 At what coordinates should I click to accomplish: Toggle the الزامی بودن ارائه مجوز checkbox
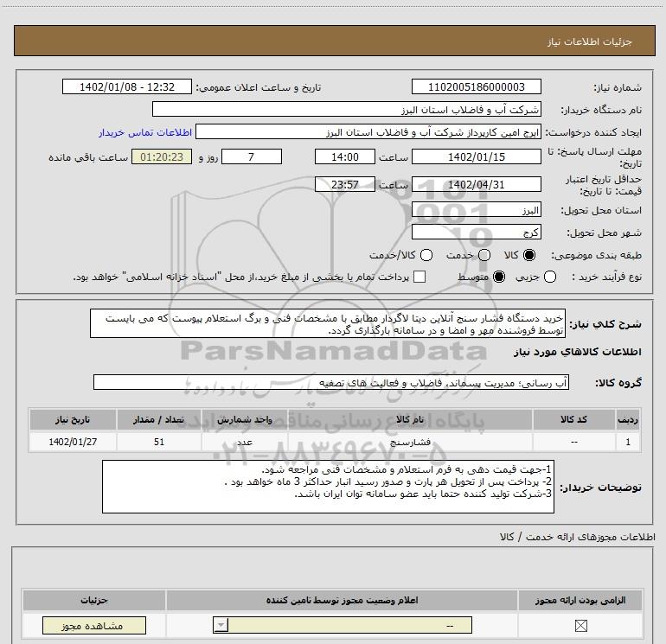(580, 625)
